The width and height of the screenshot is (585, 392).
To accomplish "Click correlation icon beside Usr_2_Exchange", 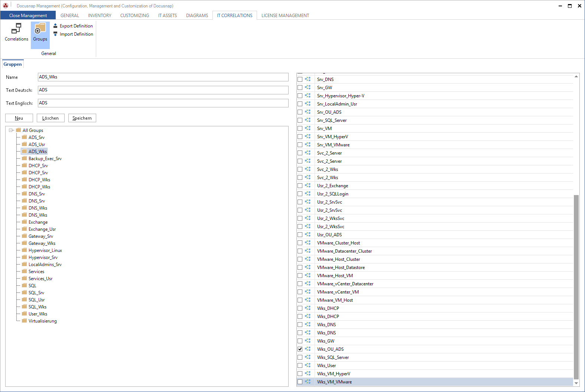I will (x=308, y=185).
